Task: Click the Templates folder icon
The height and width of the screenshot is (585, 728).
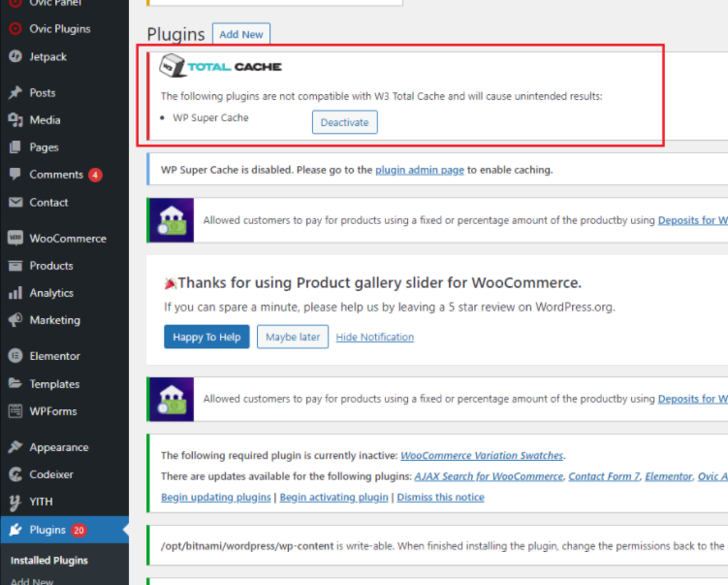Action: [16, 383]
